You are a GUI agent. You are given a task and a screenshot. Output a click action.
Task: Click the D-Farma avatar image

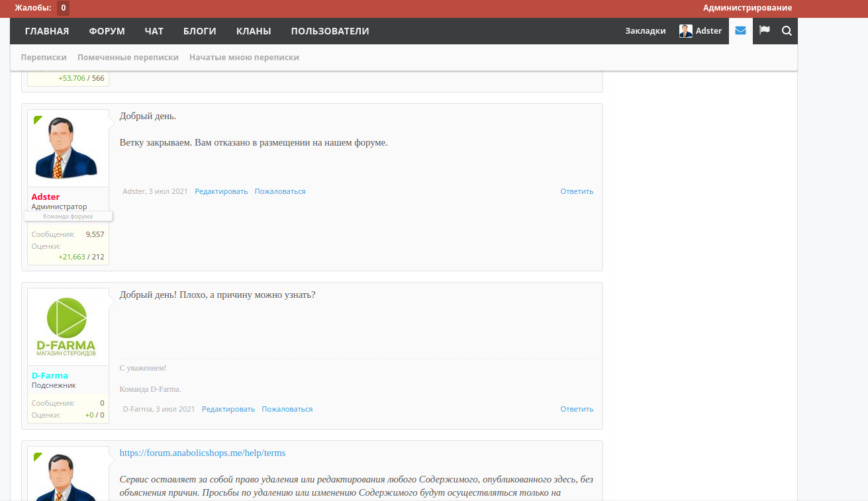68,327
